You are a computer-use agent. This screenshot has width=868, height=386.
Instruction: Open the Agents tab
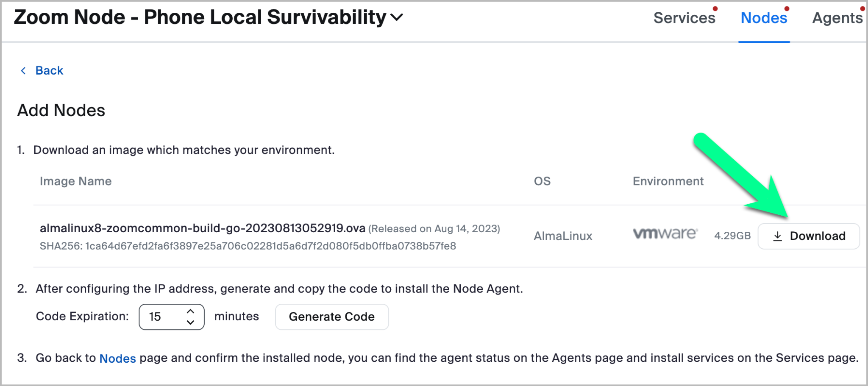tap(837, 18)
